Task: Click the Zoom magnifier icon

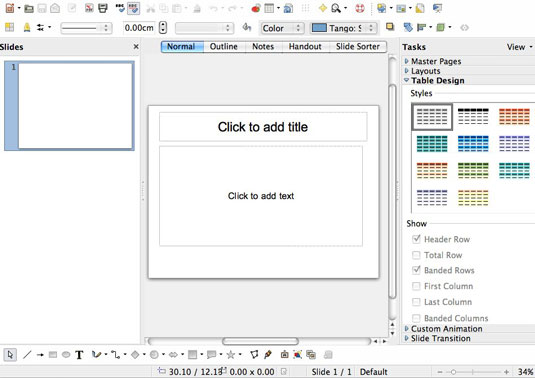Action: click(336, 8)
